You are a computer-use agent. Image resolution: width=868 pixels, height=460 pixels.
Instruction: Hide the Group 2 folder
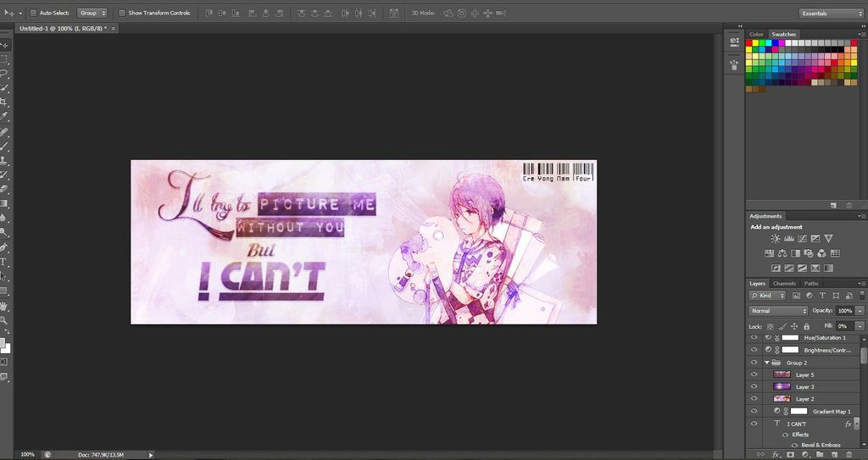tap(754, 363)
